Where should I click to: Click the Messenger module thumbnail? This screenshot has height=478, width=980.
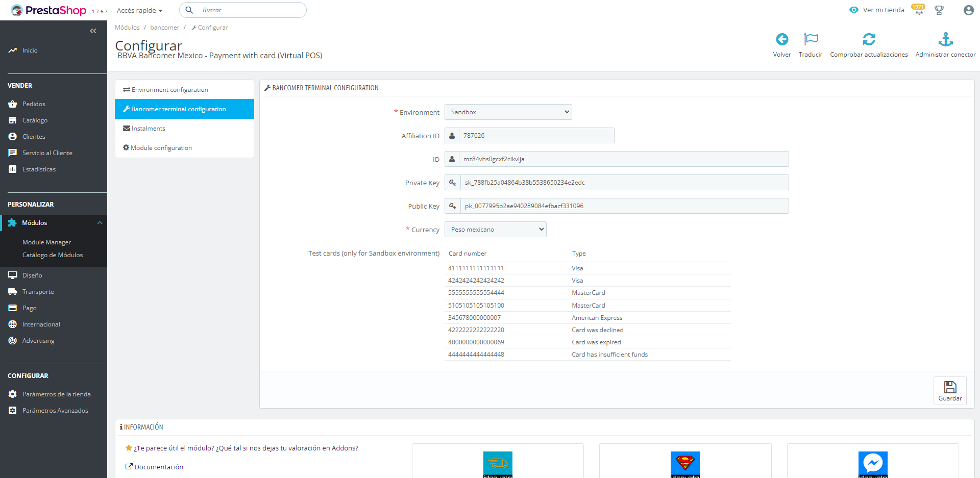pyautogui.click(x=873, y=464)
